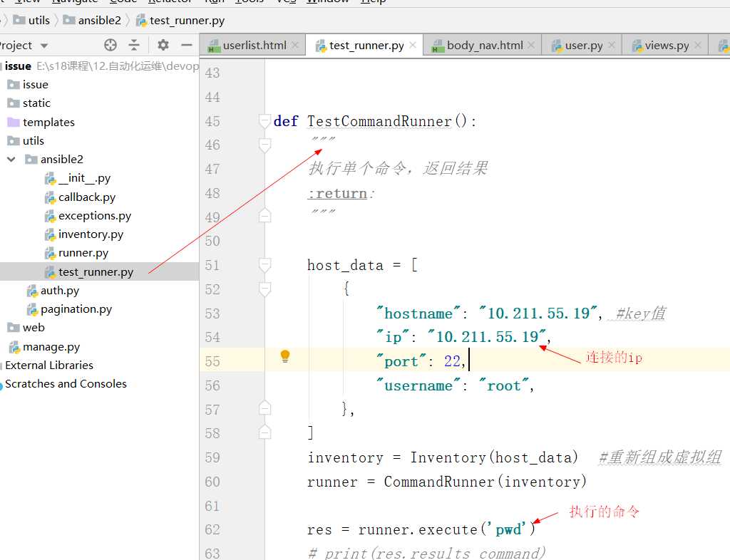
Task: Close the user.py tab
Action: tap(612, 45)
